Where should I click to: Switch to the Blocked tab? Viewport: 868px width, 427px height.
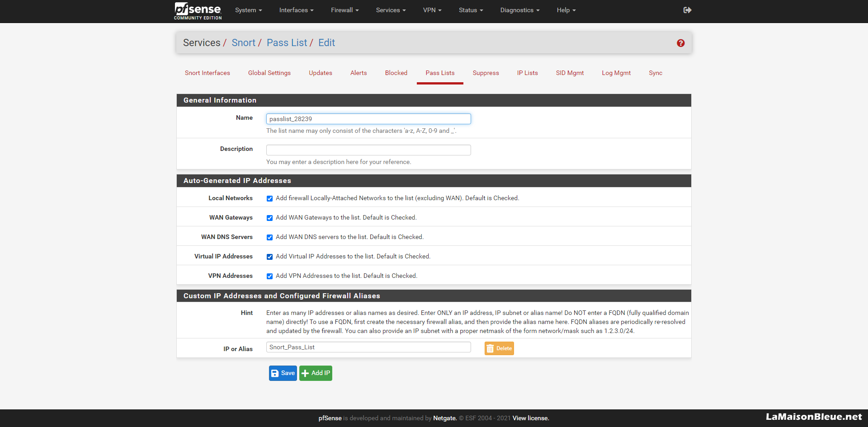pos(396,73)
